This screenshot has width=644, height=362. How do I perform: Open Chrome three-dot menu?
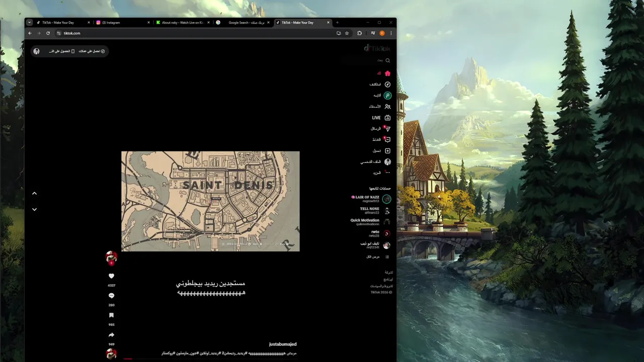point(391,33)
